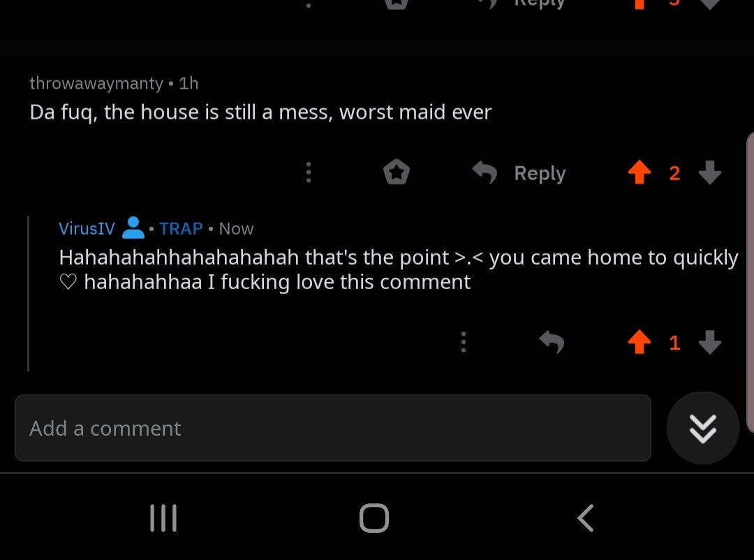Screen dimensions: 754x560
Task: Tap the blue OP person icon
Action: coord(133,228)
